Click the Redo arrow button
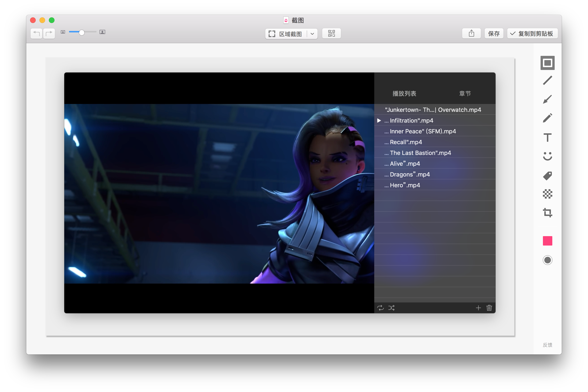The width and height of the screenshot is (588, 392). (49, 33)
